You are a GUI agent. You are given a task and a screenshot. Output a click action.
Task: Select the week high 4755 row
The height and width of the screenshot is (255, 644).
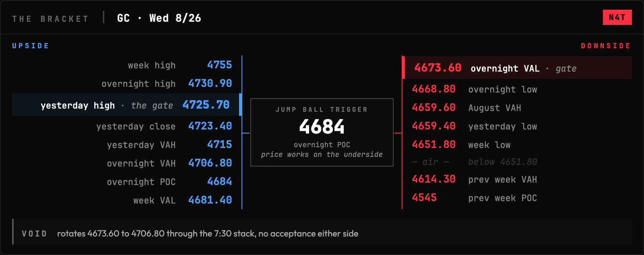coord(126,65)
